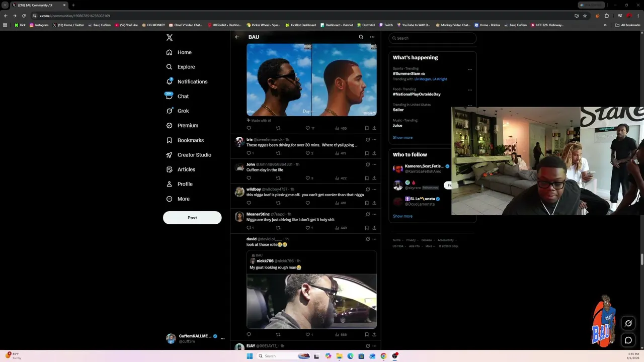
Task: Go back with the BAU header arrow
Action: tap(237, 37)
